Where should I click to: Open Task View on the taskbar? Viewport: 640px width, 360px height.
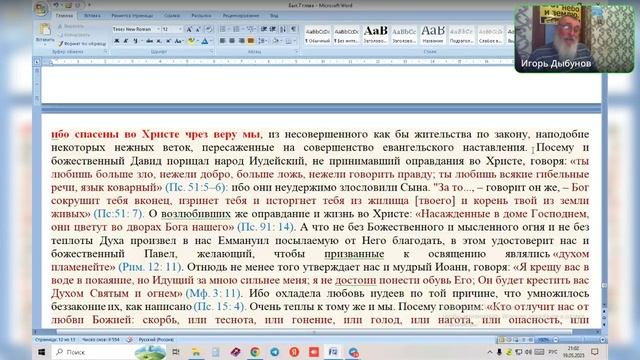[176, 352]
